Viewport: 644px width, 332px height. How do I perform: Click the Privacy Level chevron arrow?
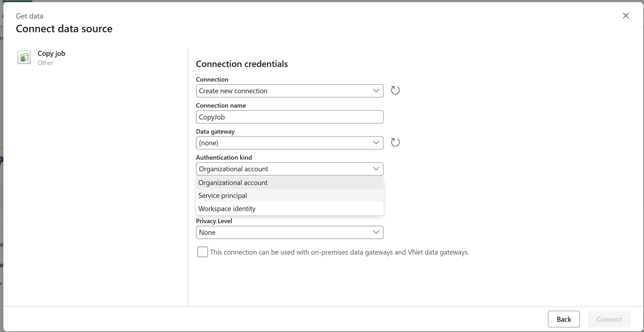[x=376, y=232]
